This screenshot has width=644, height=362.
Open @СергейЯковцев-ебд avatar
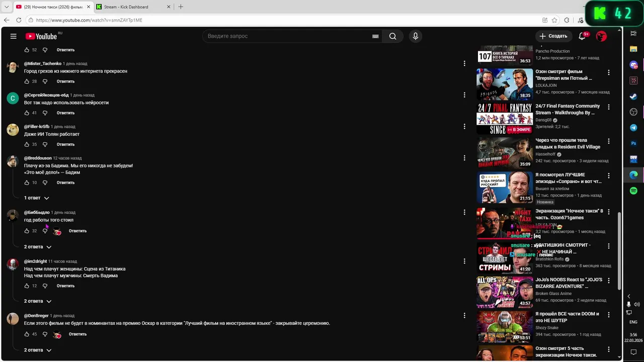13,98
